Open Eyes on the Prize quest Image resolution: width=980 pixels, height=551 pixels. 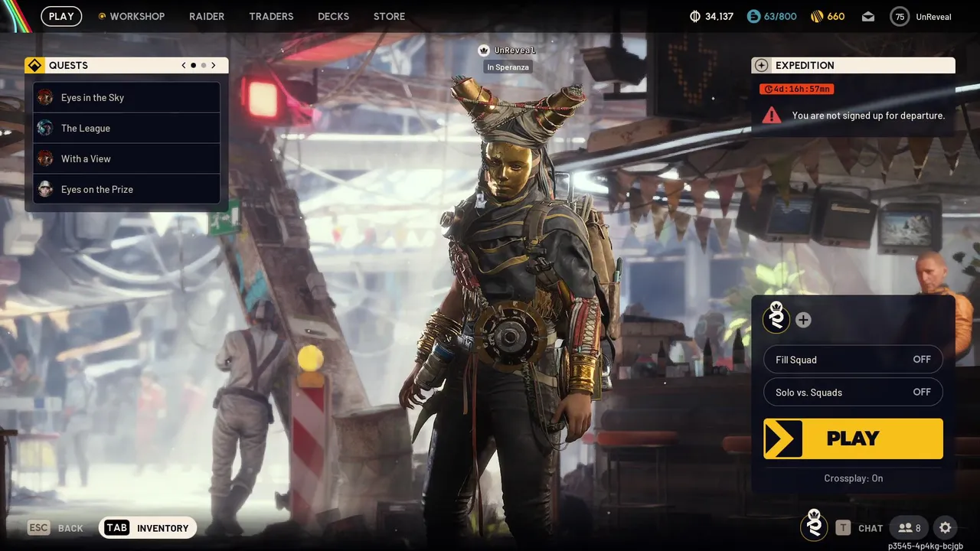126,189
